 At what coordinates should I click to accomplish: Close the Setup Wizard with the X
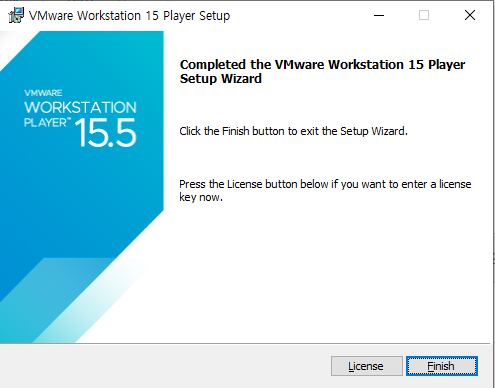pos(469,15)
